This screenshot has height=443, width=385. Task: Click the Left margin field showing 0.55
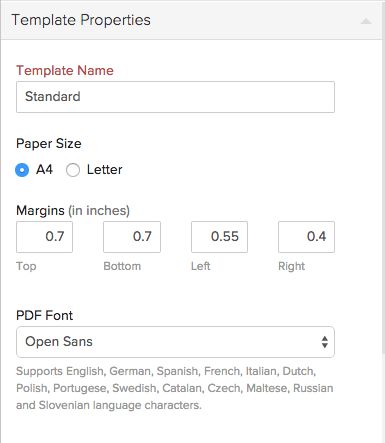tap(219, 237)
